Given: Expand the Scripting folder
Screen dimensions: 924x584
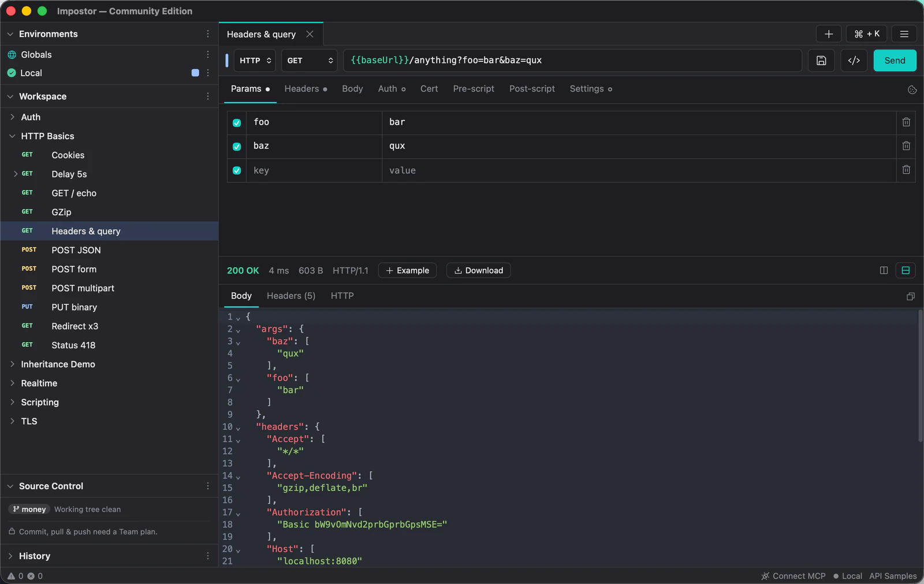Looking at the screenshot, I should pyautogui.click(x=12, y=402).
